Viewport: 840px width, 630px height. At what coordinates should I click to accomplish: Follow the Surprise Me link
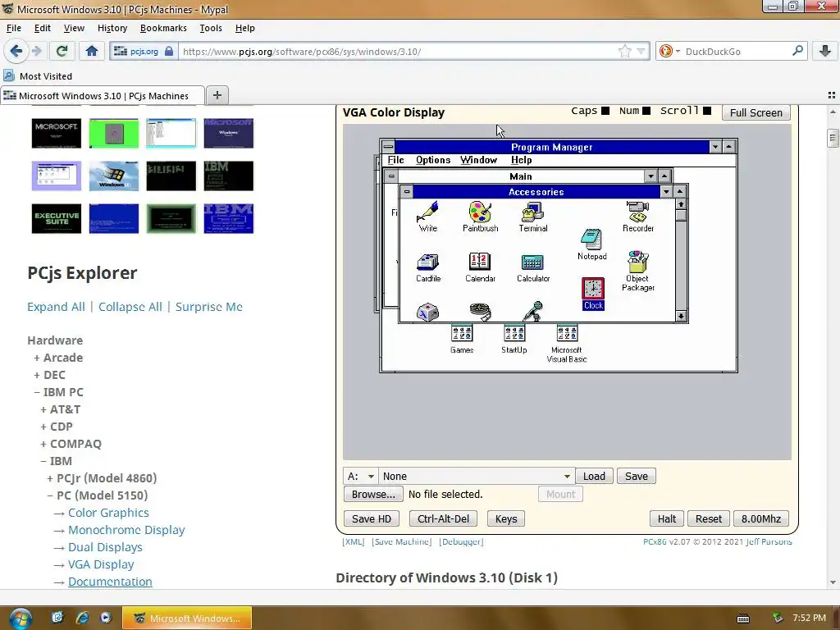point(209,307)
